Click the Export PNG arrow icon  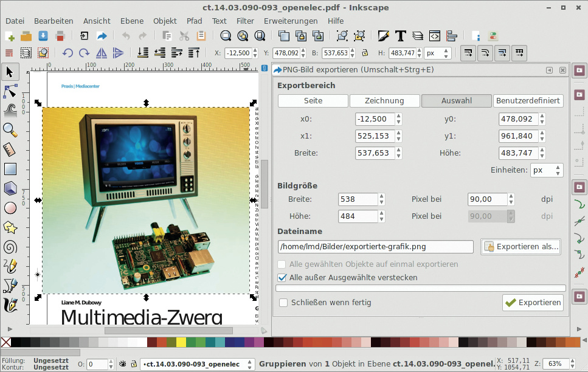102,36
